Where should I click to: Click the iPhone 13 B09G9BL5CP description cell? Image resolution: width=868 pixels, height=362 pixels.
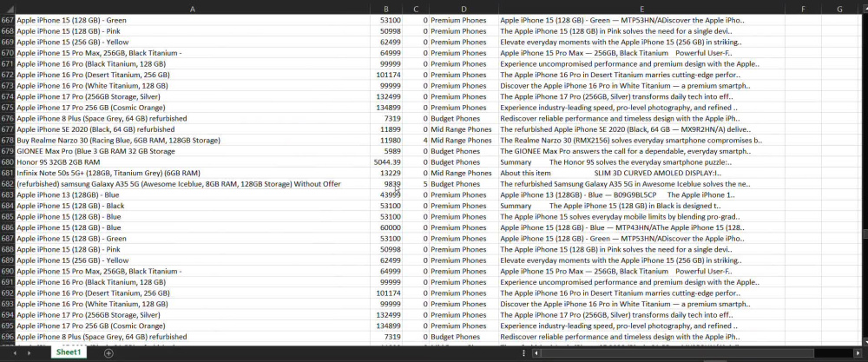641,194
